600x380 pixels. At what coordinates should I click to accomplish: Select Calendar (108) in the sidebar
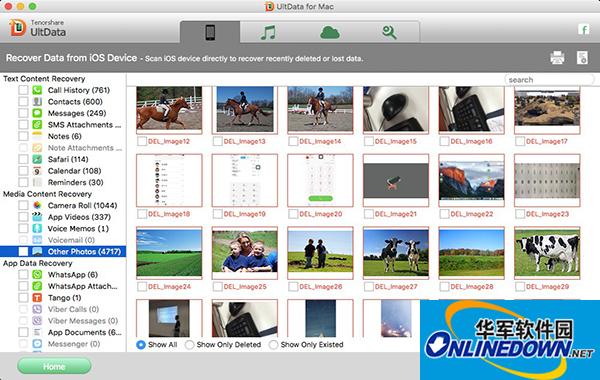coord(75,171)
